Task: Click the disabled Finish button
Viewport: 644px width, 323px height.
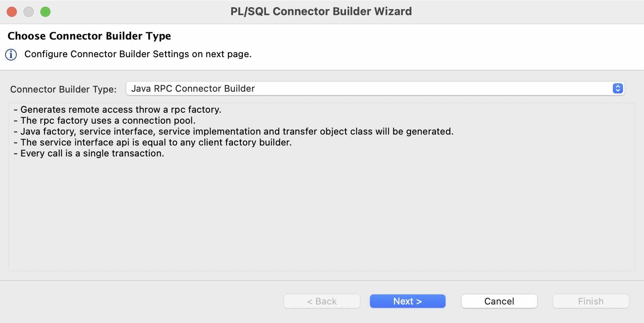Action: click(x=590, y=301)
